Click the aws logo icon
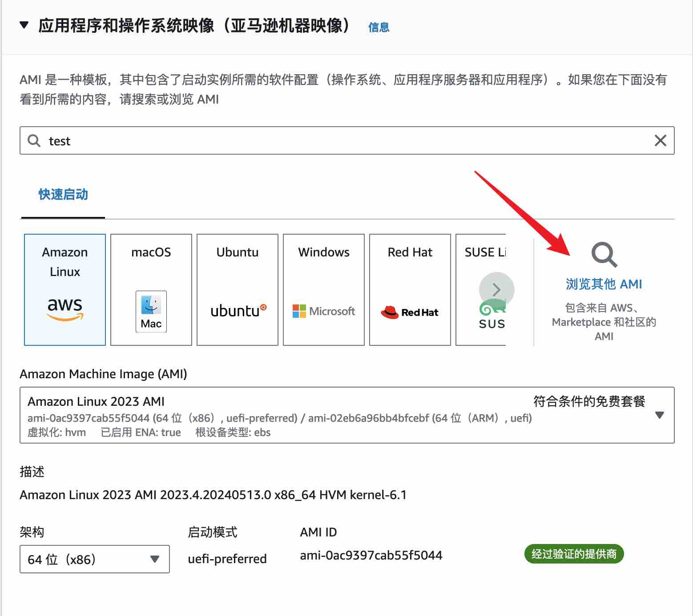693x616 pixels. [x=65, y=309]
